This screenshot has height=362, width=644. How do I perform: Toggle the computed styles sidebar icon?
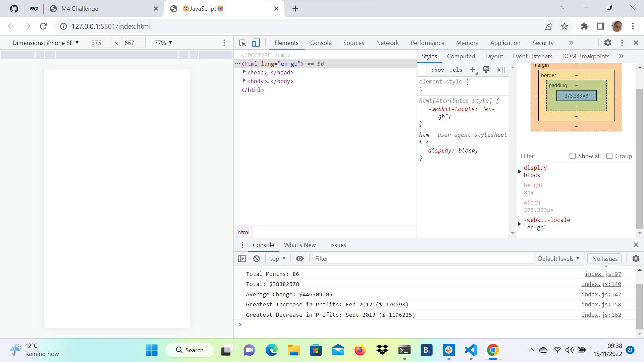coord(500,70)
